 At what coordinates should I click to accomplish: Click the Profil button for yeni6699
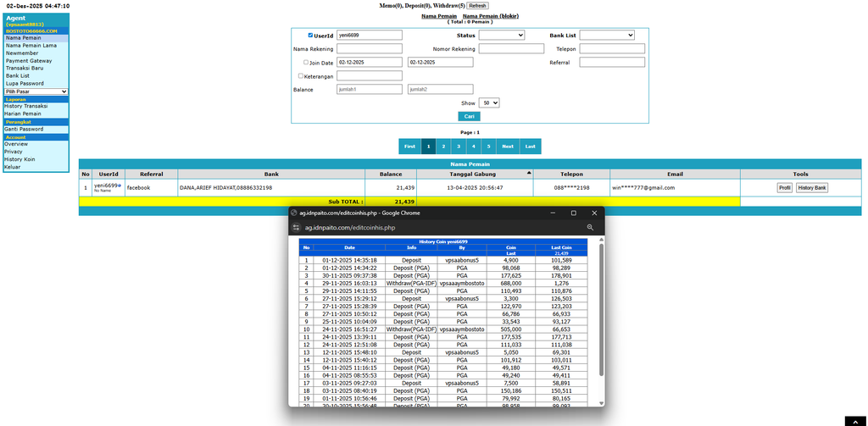tap(784, 188)
